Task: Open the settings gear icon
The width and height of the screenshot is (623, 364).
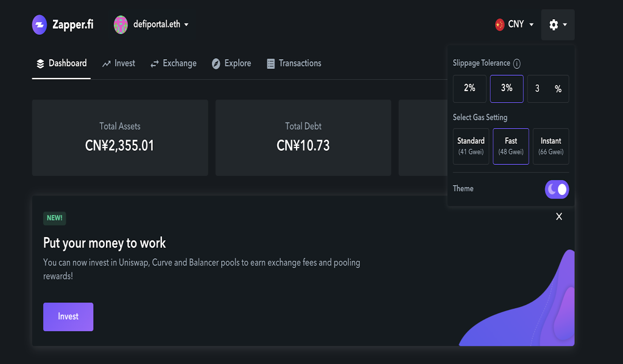Action: (553, 24)
